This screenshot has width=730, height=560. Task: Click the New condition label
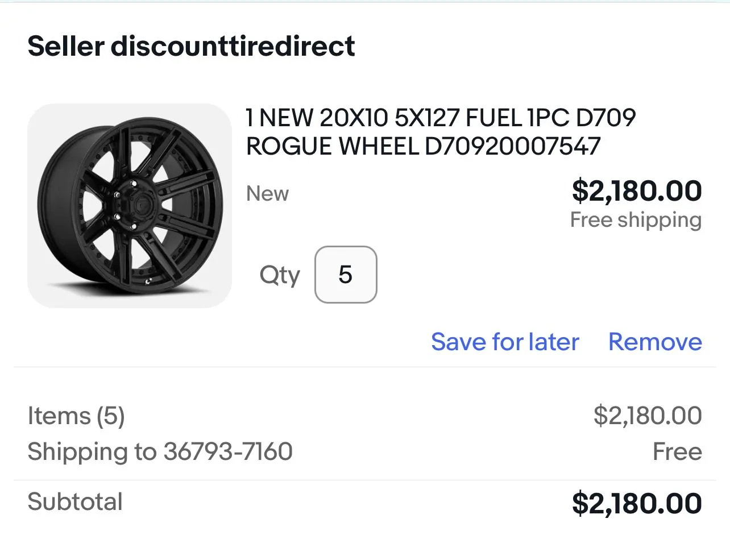coord(267,194)
